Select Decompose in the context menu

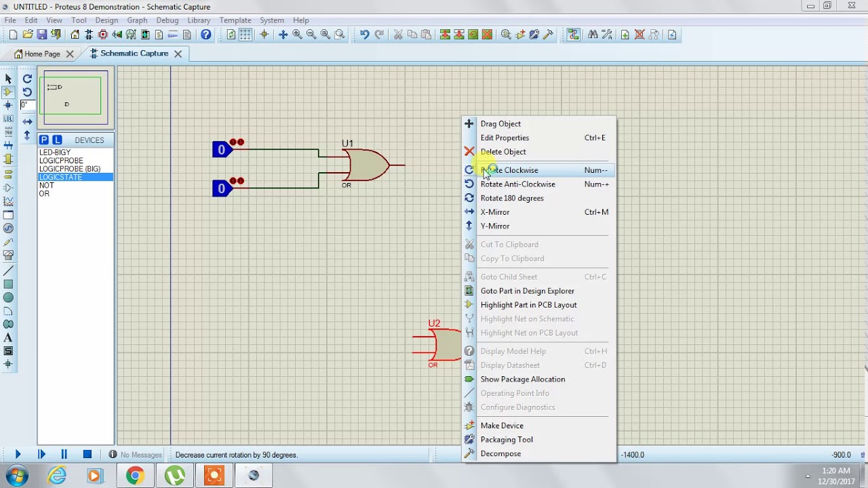[x=539, y=454]
